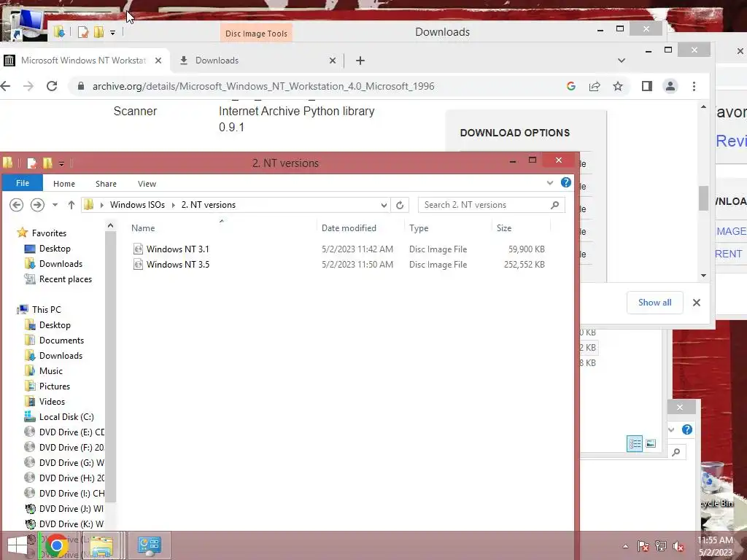The height and width of the screenshot is (560, 747).
Task: Go forward in NT versions Explorer window
Action: pyautogui.click(x=37, y=205)
